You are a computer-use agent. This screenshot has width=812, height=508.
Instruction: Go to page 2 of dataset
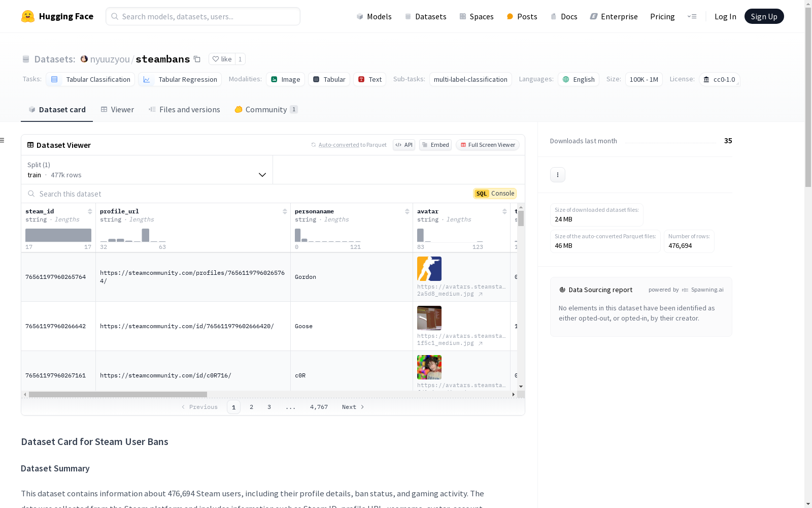251,407
